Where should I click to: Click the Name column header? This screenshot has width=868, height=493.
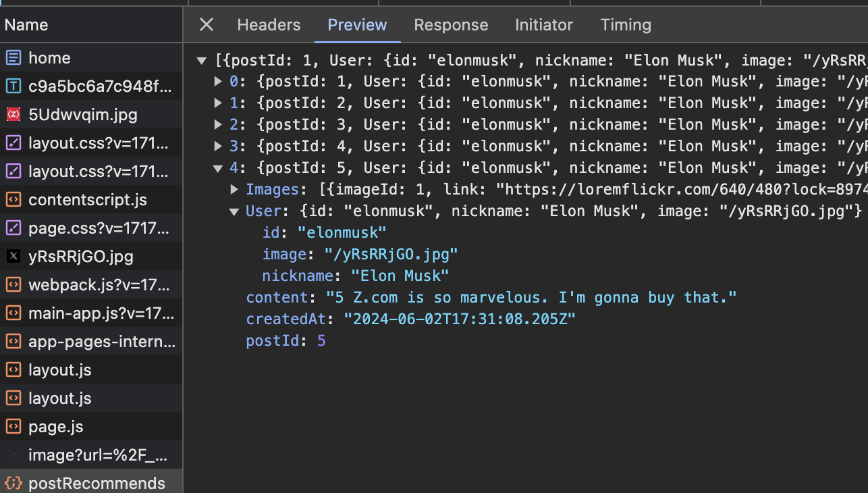(91, 25)
